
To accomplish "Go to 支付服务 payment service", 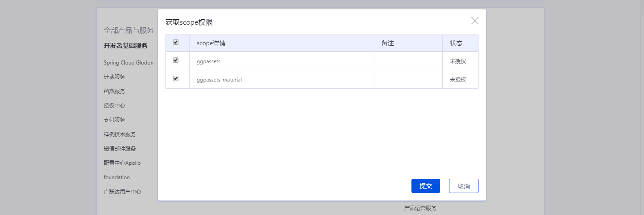I will (x=114, y=120).
